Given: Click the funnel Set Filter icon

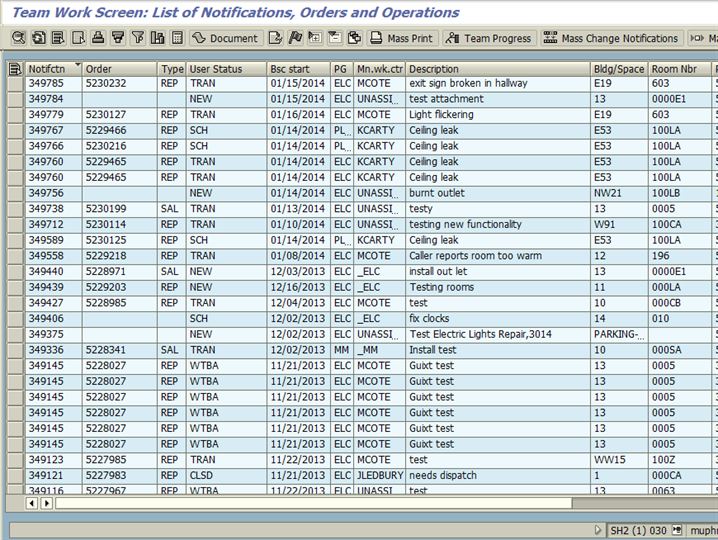Looking at the screenshot, I should coord(138,38).
